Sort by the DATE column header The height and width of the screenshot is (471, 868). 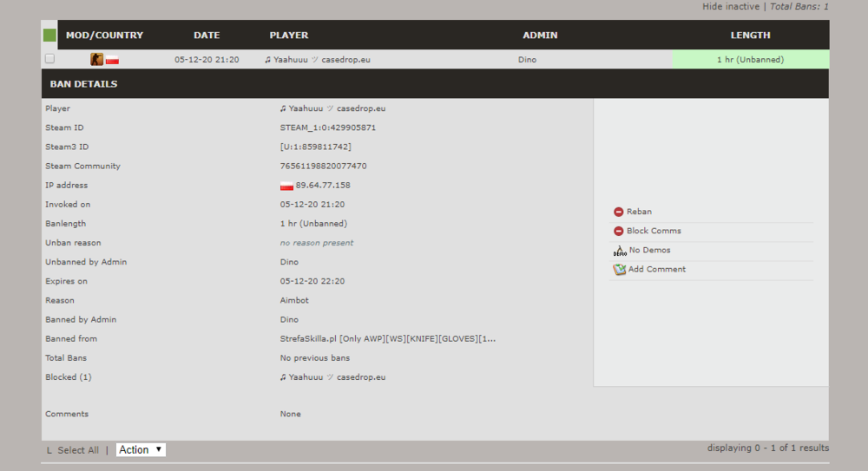tap(207, 35)
